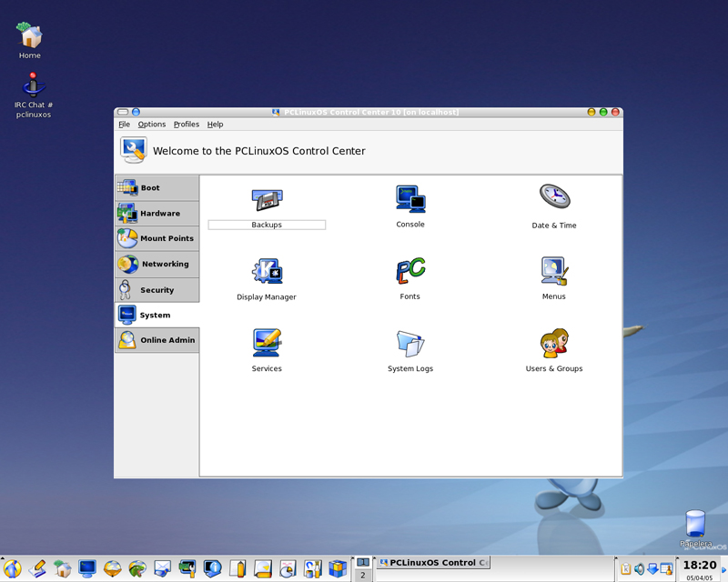Click the paint brush drawing launcher in the panel
The width and height of the screenshot is (728, 582).
click(x=313, y=568)
